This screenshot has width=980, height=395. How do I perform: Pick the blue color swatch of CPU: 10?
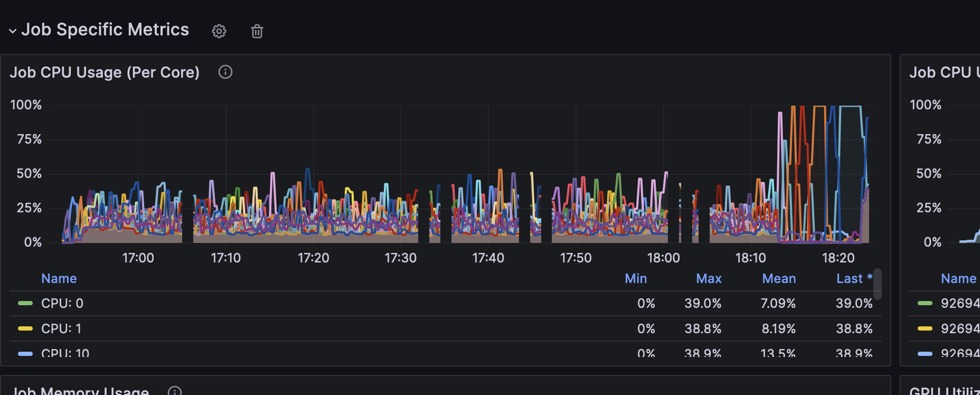[x=25, y=353]
